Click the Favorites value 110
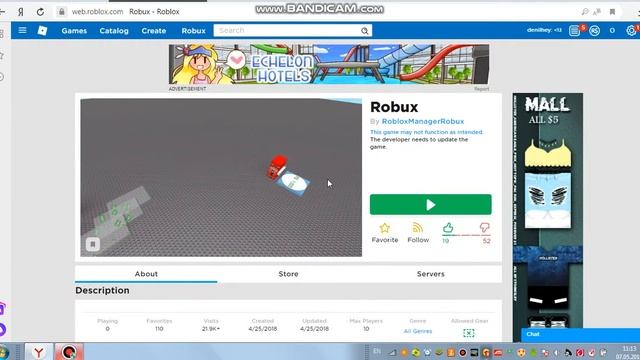Image resolution: width=640 pixels, height=360 pixels. 159,329
